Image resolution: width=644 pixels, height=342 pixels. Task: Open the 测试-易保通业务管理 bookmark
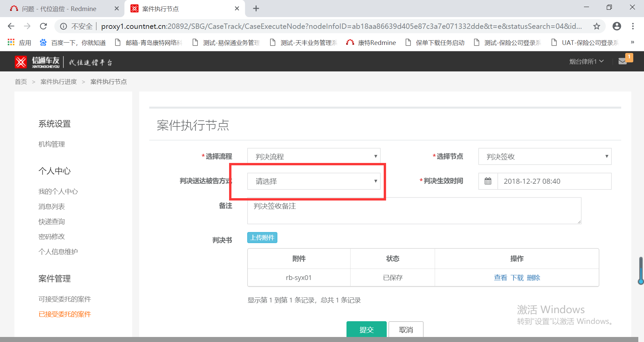click(226, 43)
